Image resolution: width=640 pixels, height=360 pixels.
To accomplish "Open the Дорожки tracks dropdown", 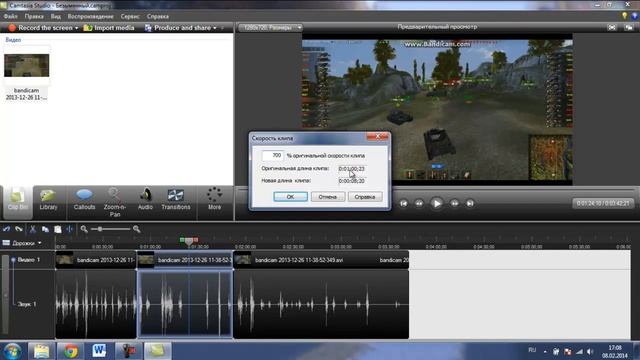I will pyautogui.click(x=27, y=243).
